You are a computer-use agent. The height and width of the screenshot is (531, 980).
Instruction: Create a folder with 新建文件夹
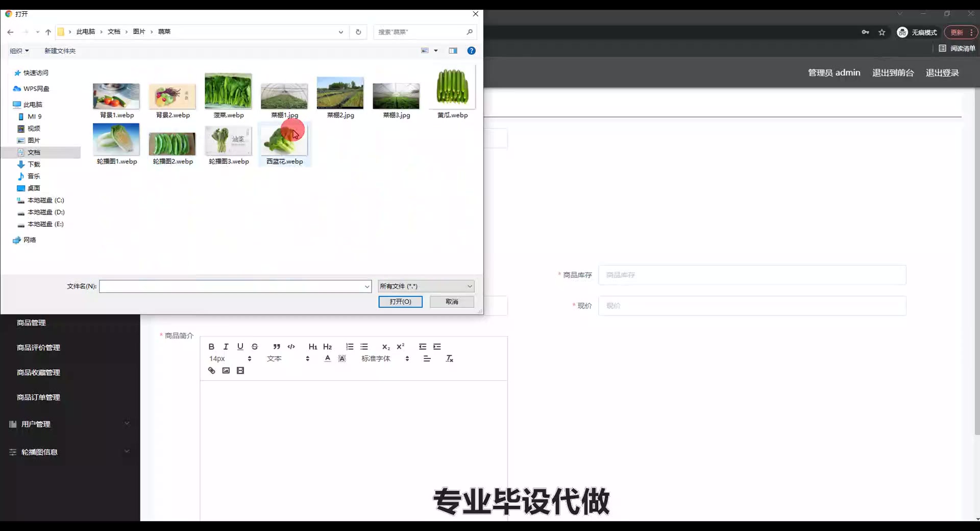click(60, 51)
